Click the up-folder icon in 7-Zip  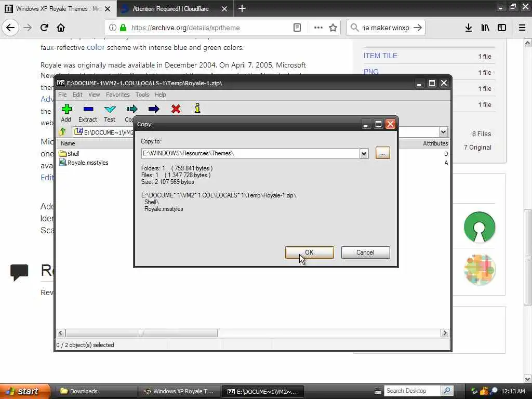click(x=62, y=131)
